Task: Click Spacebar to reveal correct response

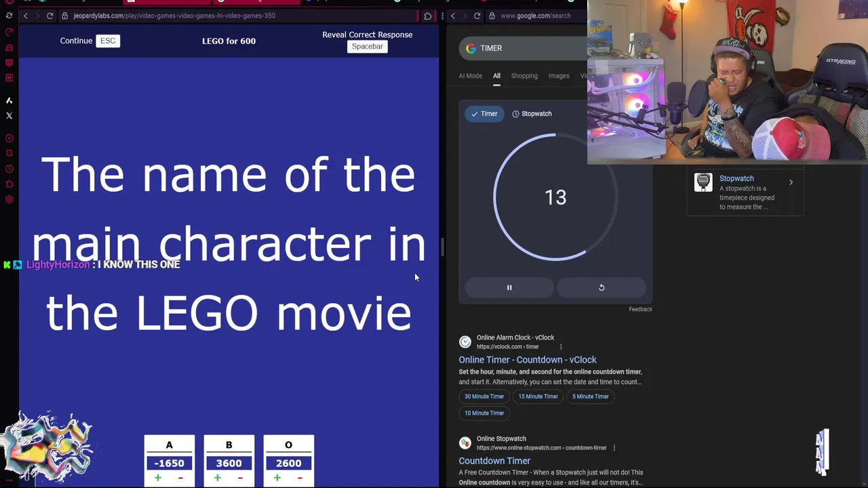Action: click(x=368, y=47)
